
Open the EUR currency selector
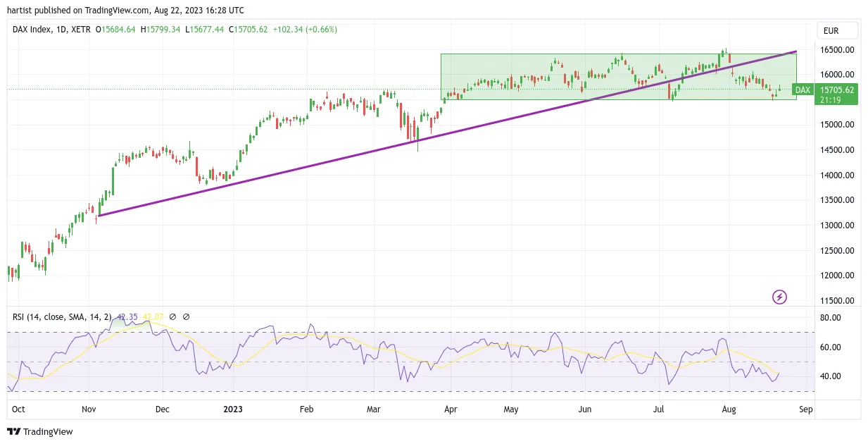[837, 30]
